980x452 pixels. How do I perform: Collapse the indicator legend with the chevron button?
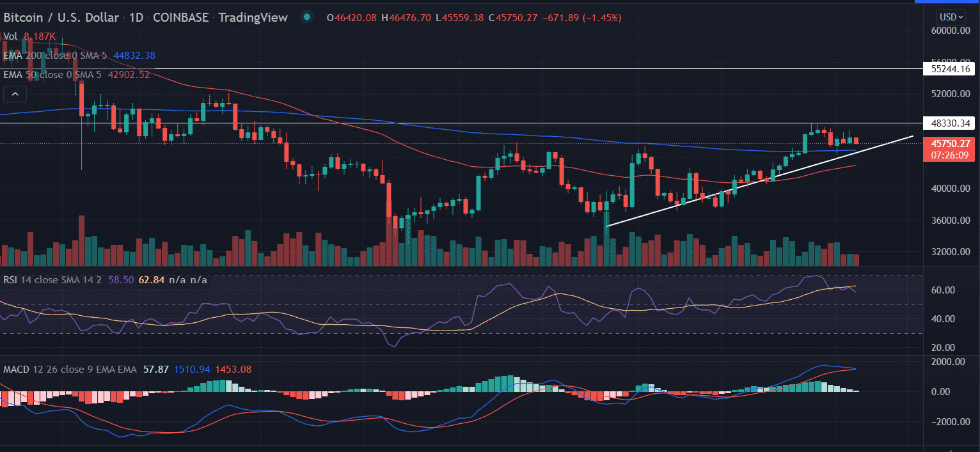coord(15,95)
